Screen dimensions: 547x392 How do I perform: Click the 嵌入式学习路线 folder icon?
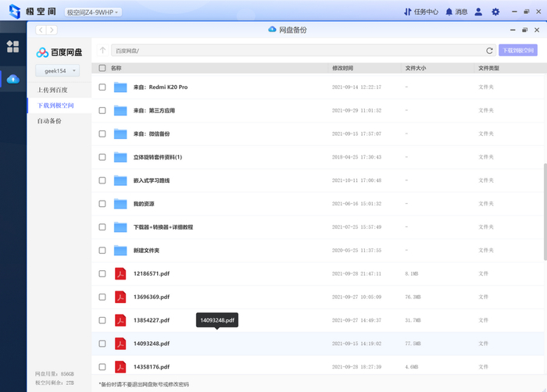point(120,180)
